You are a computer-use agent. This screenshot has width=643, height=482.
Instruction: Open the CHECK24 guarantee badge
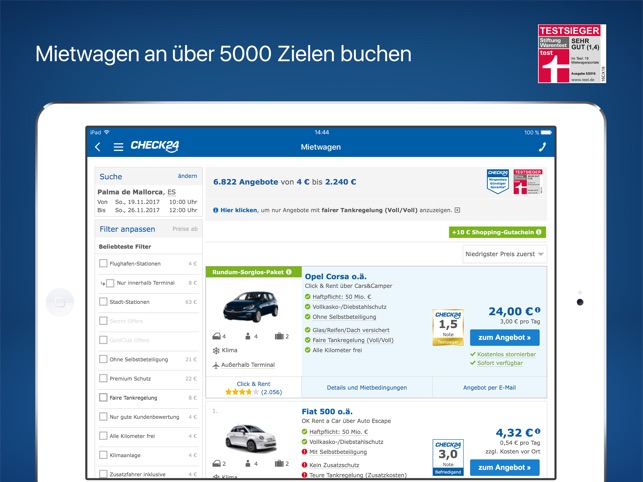pos(498,181)
